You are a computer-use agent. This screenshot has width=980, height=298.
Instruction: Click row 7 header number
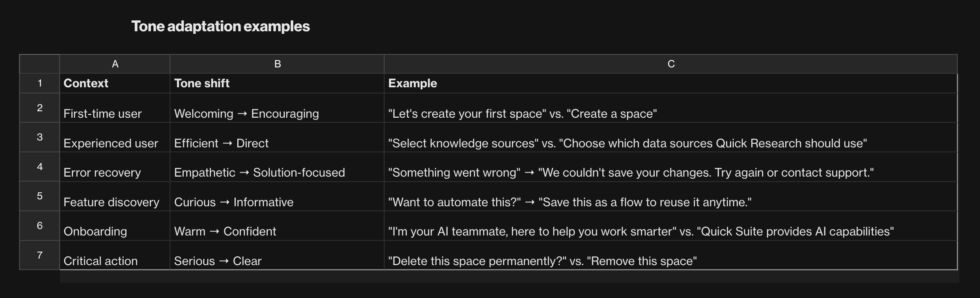click(x=40, y=255)
